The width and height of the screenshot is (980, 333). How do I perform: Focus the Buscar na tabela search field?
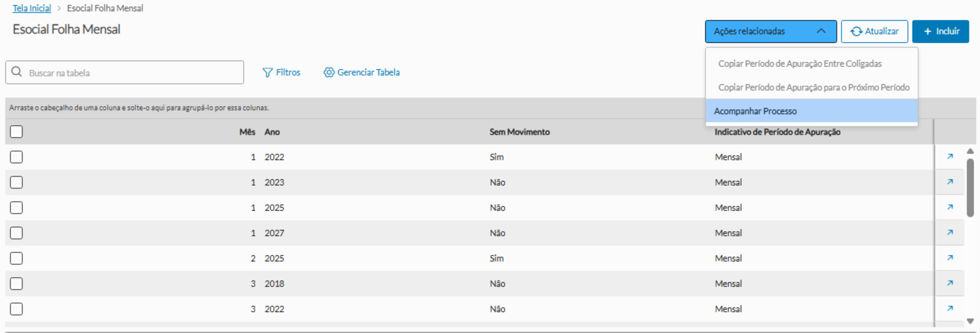coord(132,73)
